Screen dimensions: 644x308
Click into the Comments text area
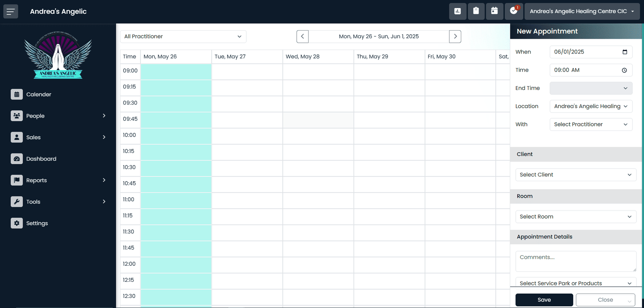[x=576, y=261]
